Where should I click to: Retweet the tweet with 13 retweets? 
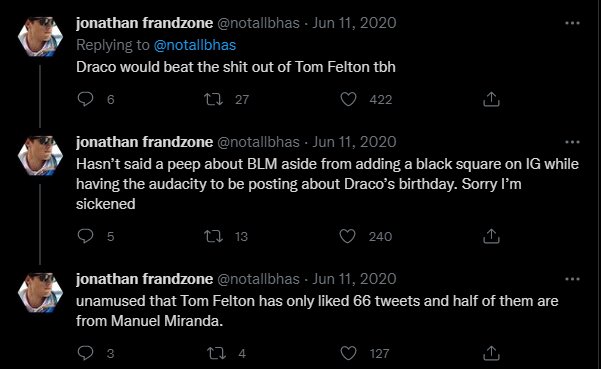(213, 236)
